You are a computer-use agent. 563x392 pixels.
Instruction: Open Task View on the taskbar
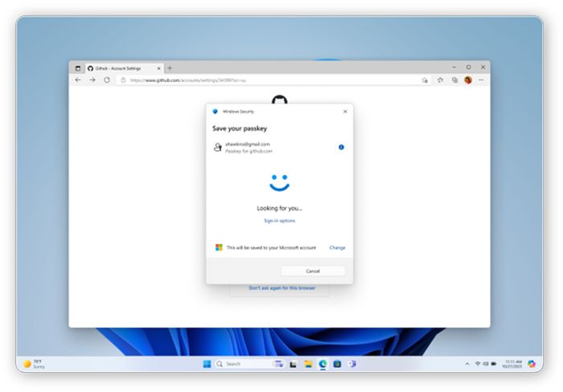[x=294, y=364]
